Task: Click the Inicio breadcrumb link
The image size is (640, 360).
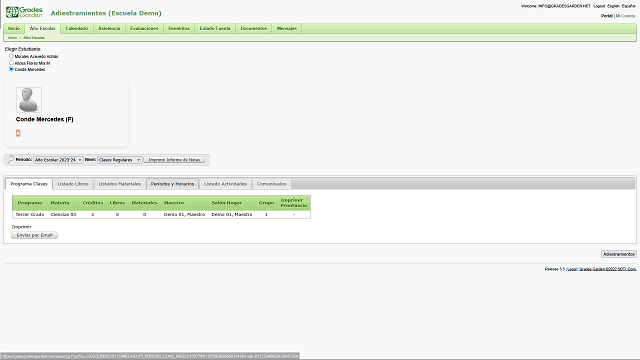Action: [13, 38]
